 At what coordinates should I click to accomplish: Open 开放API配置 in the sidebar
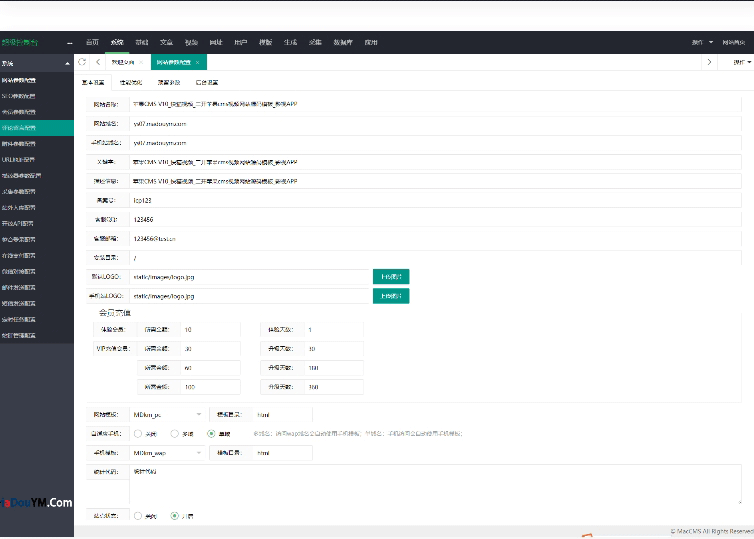[17, 224]
